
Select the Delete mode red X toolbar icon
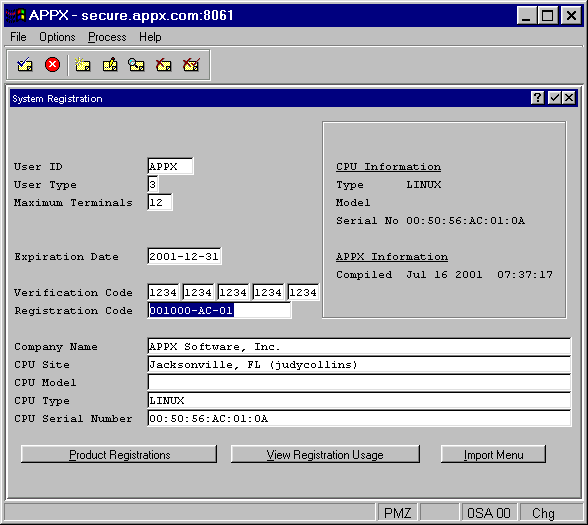164,65
